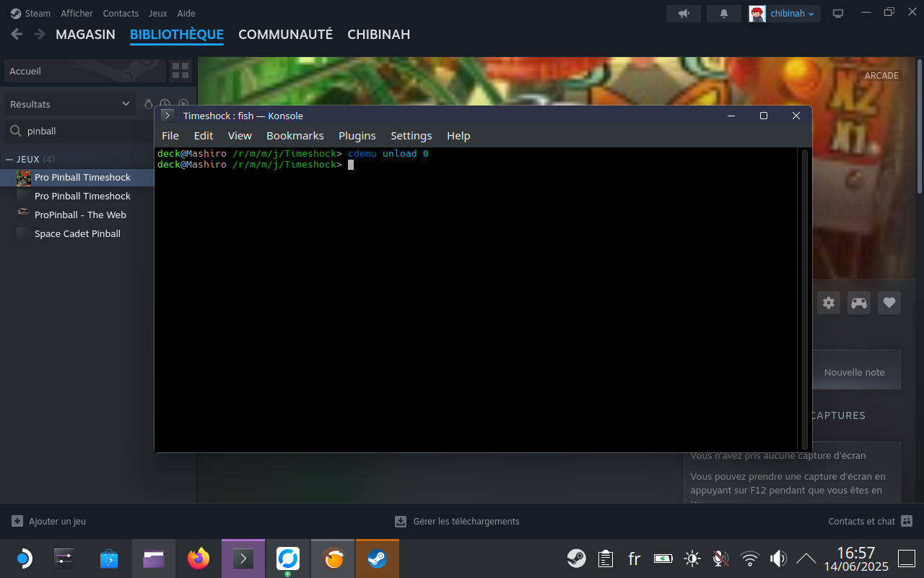Screen dimensions: 924x578
Task: Open the blue circular-arrows taskbar app
Action: pos(288,558)
